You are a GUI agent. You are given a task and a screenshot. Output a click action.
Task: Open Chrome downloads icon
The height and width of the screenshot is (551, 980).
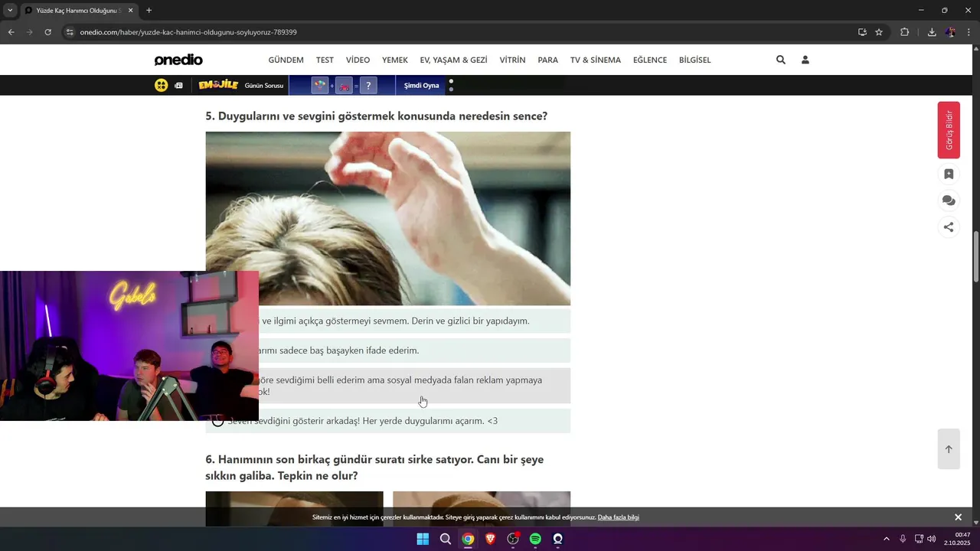932,32
